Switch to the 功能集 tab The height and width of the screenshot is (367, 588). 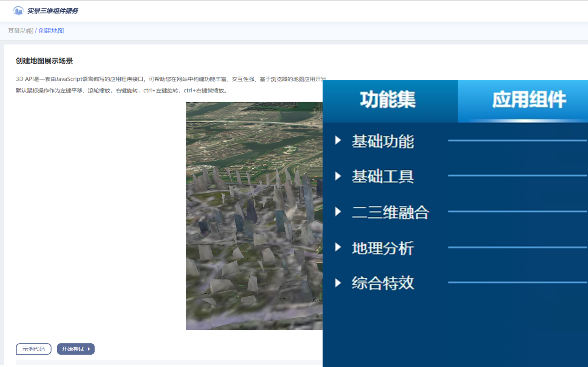tap(388, 100)
